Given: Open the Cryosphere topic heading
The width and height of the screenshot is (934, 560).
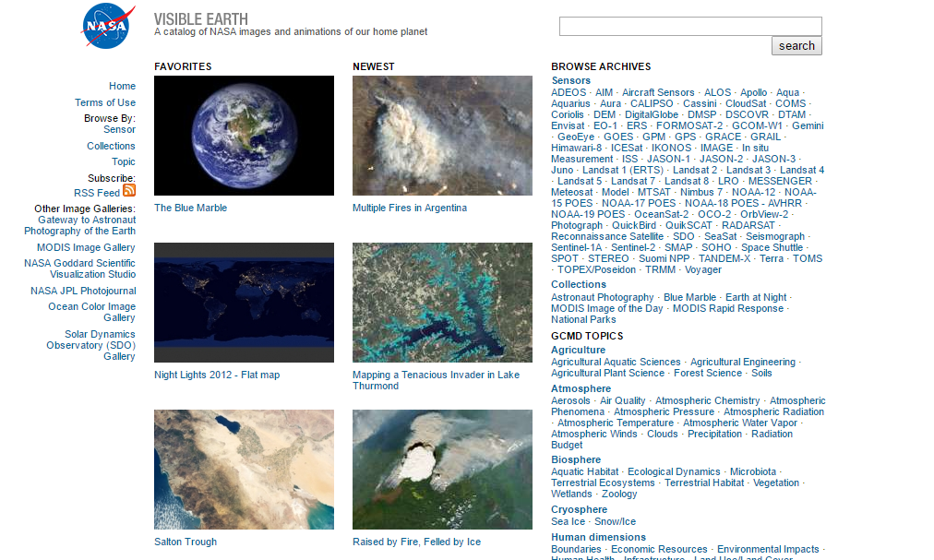Looking at the screenshot, I should pyautogui.click(x=579, y=509).
